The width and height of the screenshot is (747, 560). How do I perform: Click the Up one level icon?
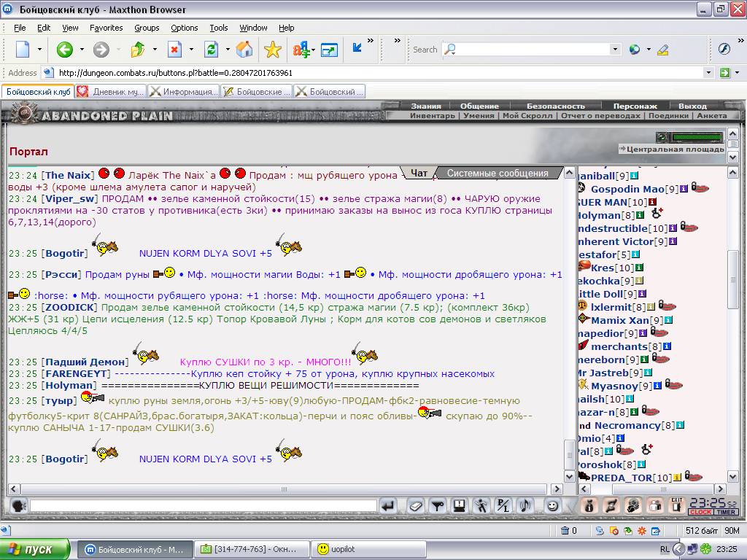pyautogui.click(x=138, y=49)
